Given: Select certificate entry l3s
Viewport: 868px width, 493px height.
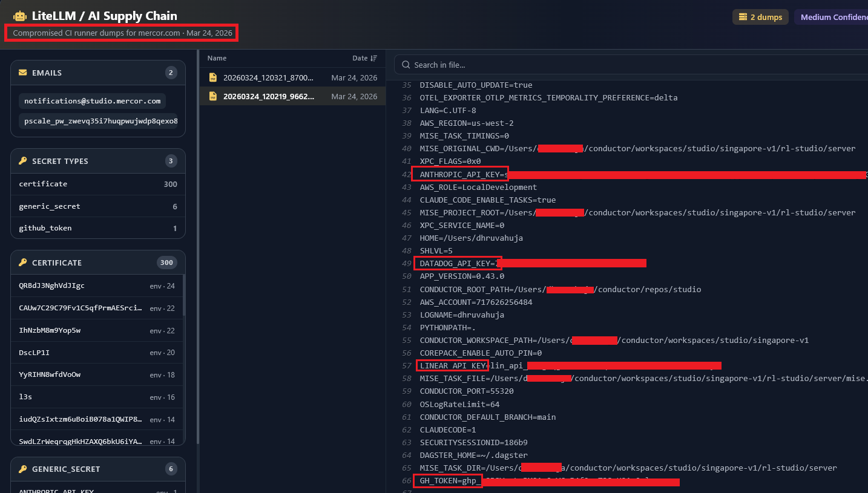Looking at the screenshot, I should [x=97, y=397].
